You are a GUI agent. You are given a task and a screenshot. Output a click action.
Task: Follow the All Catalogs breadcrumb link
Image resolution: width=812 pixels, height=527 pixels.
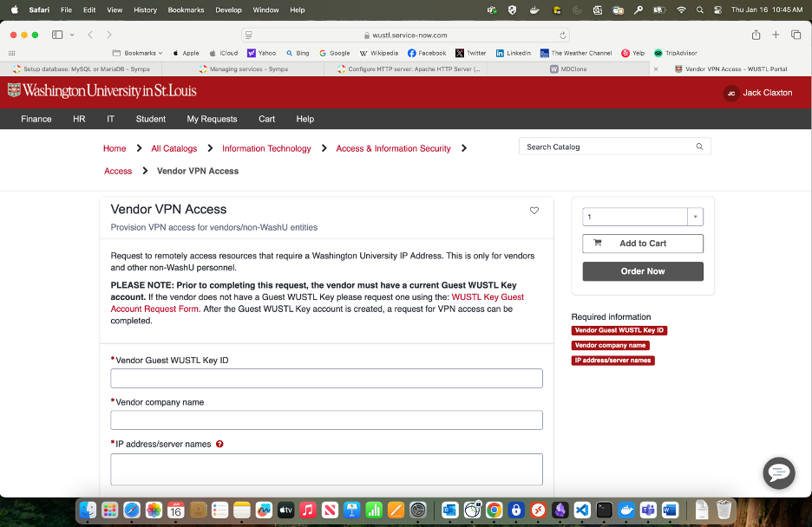(x=174, y=148)
